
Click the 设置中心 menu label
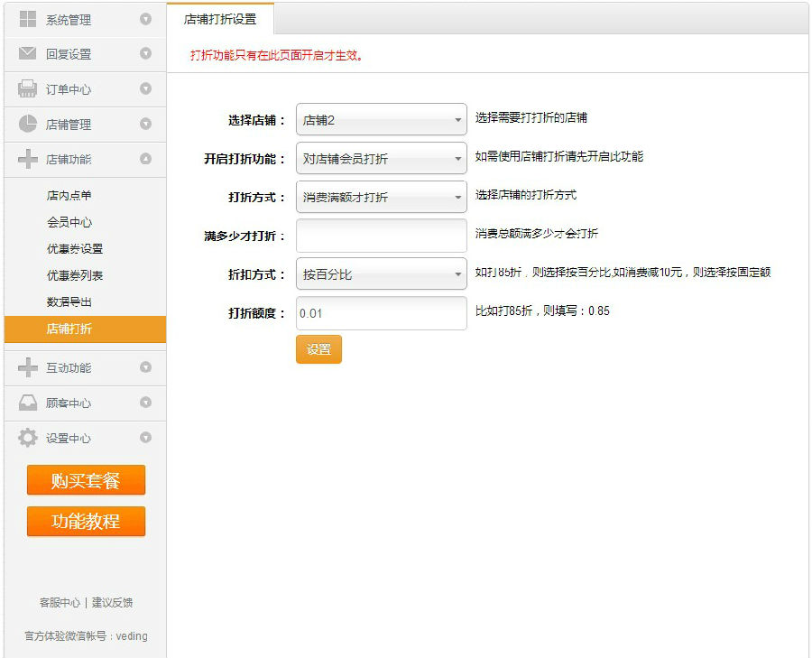tap(69, 439)
